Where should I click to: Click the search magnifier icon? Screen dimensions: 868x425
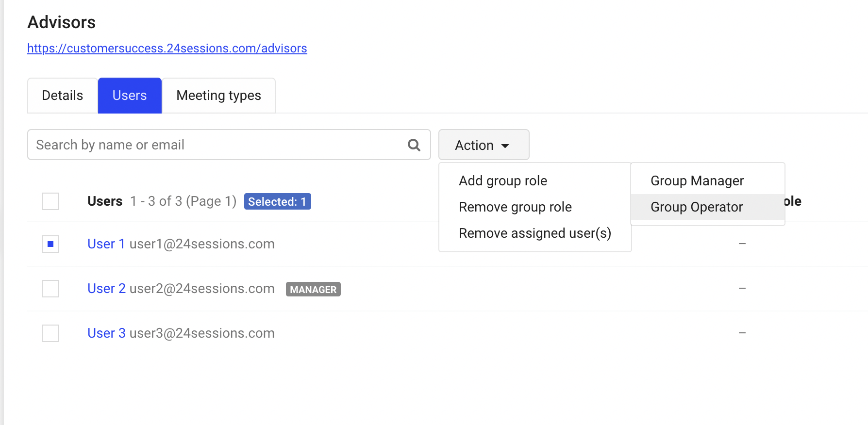(x=414, y=145)
